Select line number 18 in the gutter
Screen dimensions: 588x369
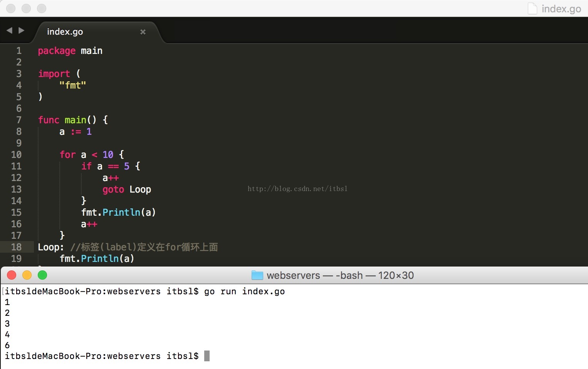(16, 247)
